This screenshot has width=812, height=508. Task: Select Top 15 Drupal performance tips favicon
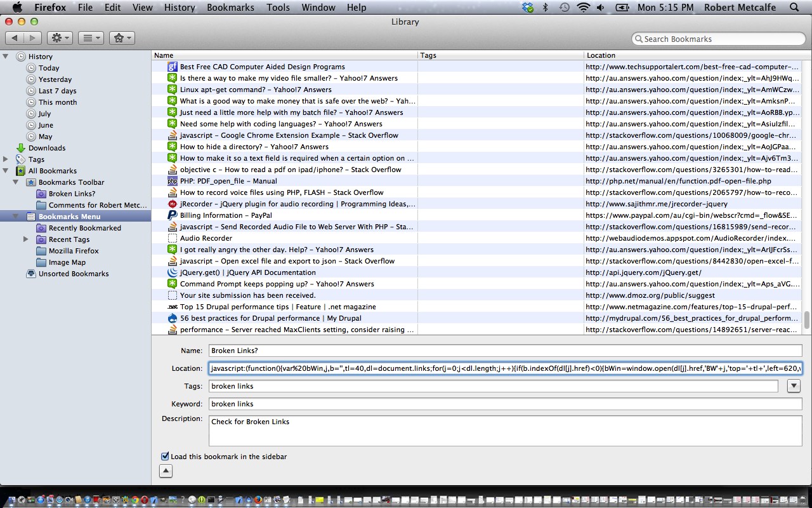pos(173,307)
